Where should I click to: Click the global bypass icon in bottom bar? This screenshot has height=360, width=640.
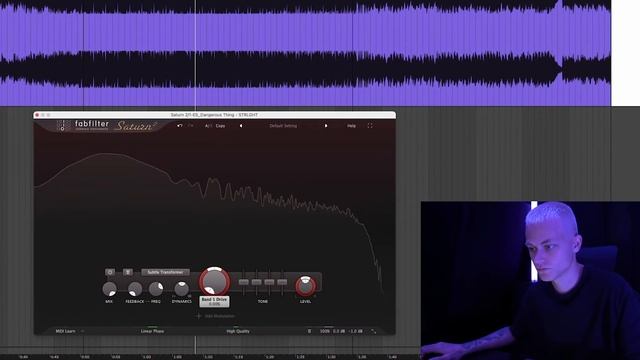point(309,331)
